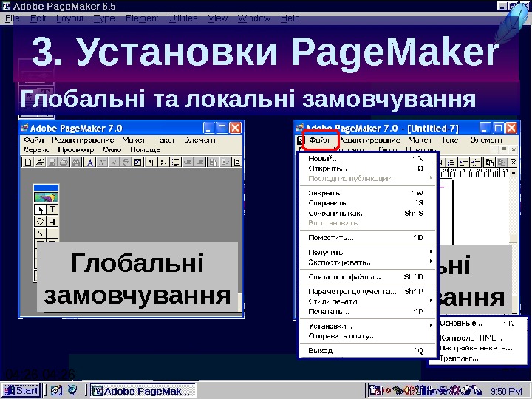Expand the Экспортировать submenu
This screenshot has width=532, height=399.
pos(367,262)
